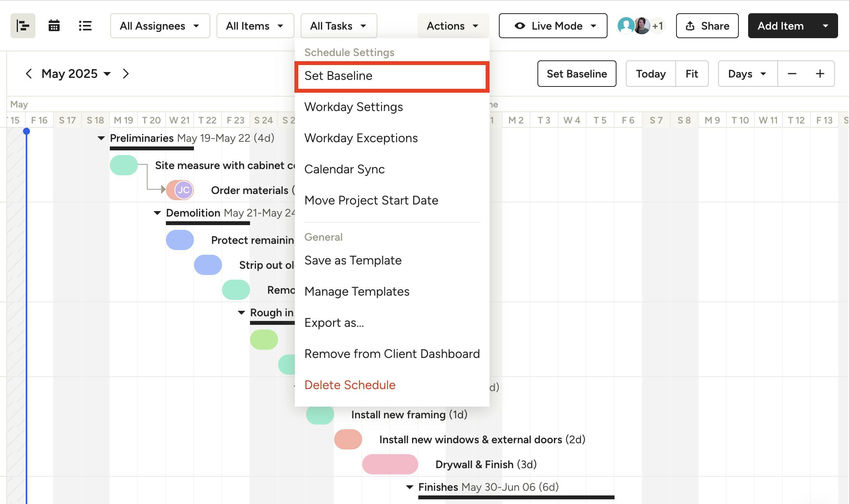Click the Today button

(x=650, y=74)
